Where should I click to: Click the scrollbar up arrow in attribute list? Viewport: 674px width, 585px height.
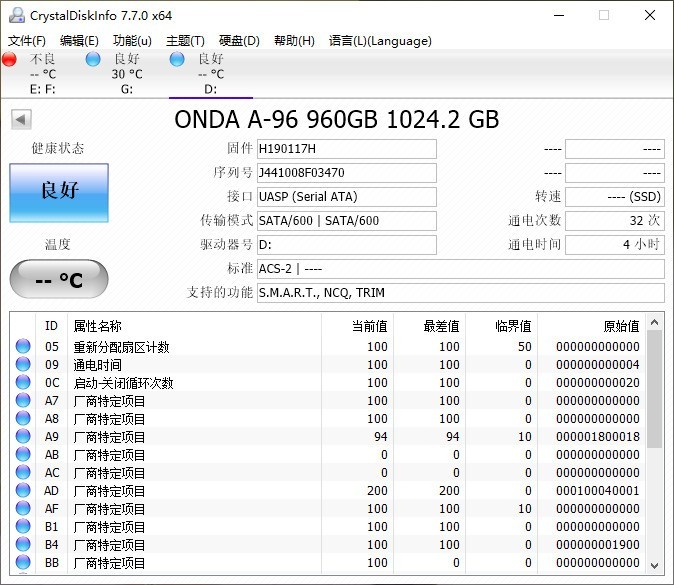[x=655, y=322]
